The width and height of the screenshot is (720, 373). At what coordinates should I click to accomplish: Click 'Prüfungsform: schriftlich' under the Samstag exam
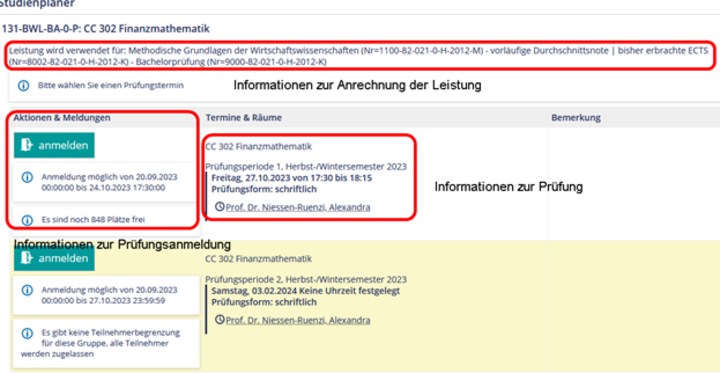pos(264,302)
